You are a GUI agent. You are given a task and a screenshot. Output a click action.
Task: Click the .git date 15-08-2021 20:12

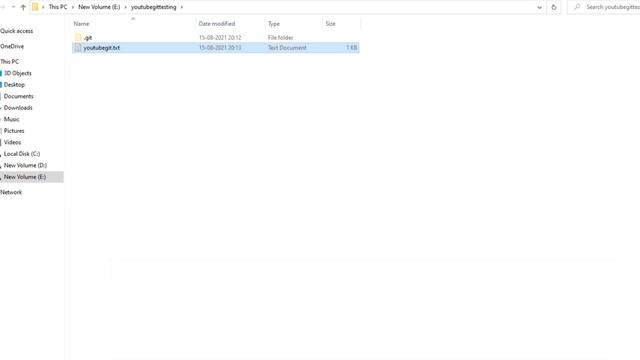(x=220, y=38)
